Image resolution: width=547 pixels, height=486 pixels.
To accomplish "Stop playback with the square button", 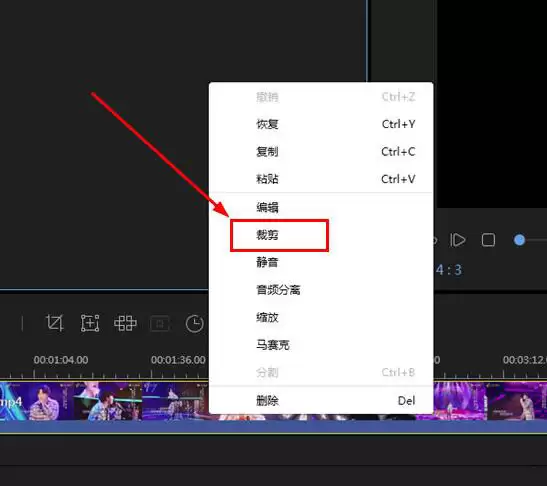I will coord(488,240).
